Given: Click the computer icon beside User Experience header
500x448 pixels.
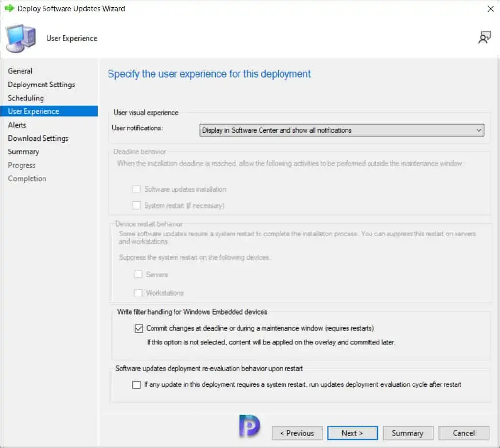Looking at the screenshot, I should pyautogui.click(x=21, y=38).
